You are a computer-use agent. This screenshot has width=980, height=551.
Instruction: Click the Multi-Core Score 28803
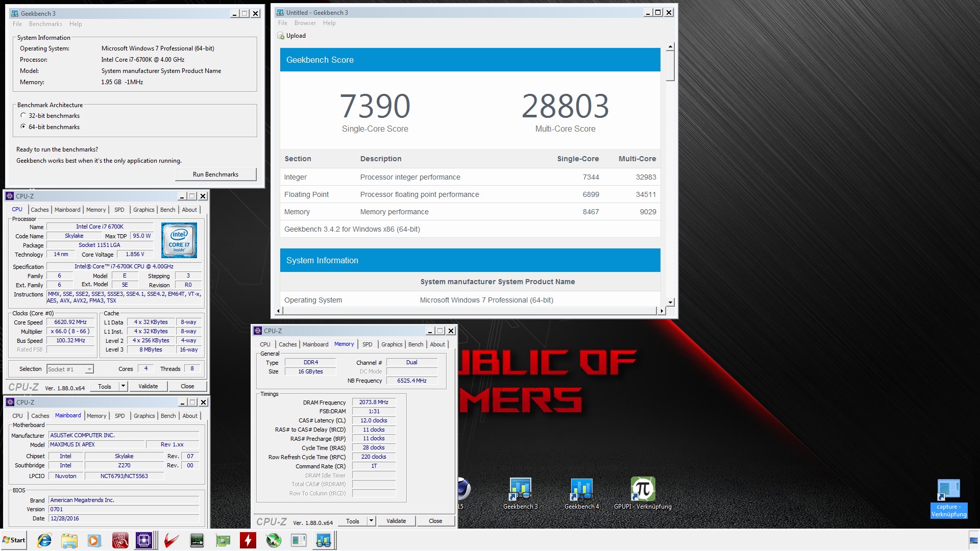[565, 106]
